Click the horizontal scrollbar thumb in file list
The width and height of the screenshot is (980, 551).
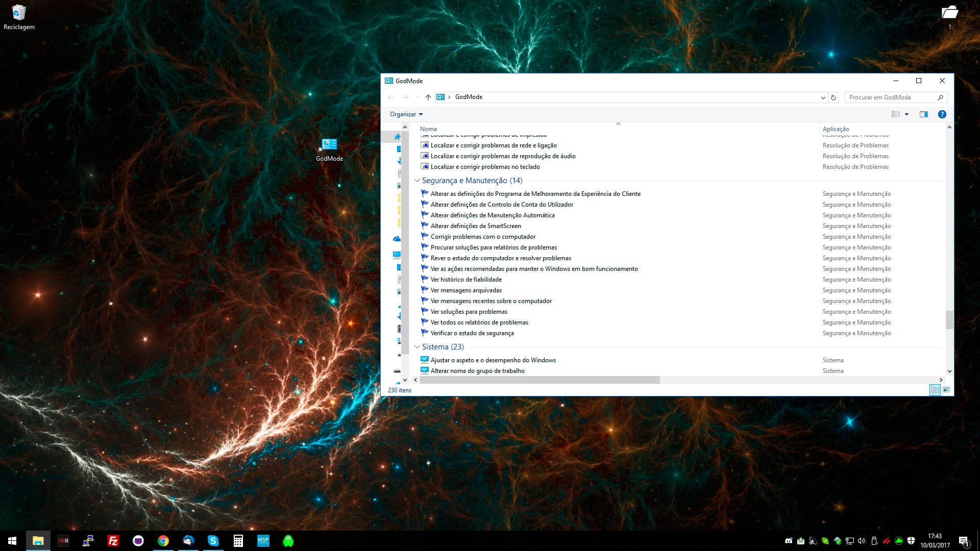(x=540, y=380)
